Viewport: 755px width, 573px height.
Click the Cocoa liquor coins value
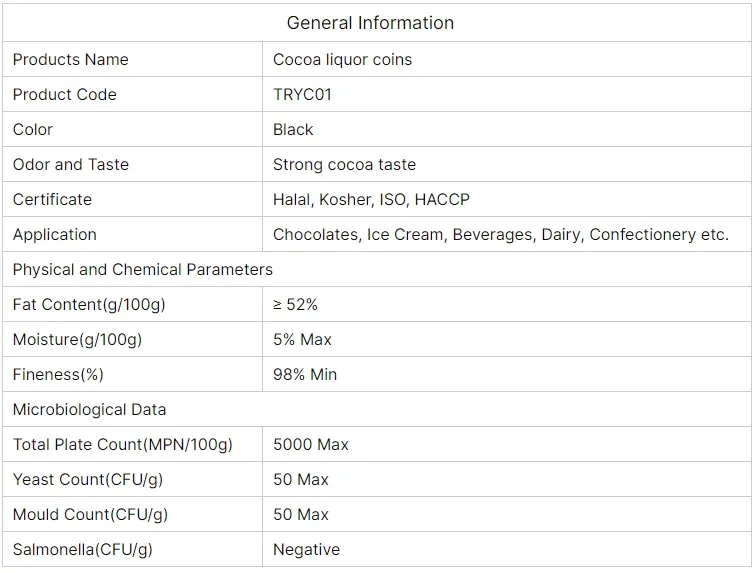[x=342, y=60]
